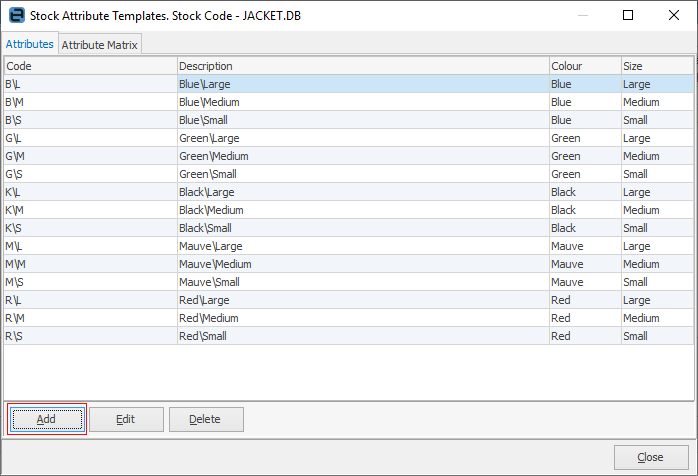Click the Size column header
The height and width of the screenshot is (476, 698).
click(x=656, y=66)
